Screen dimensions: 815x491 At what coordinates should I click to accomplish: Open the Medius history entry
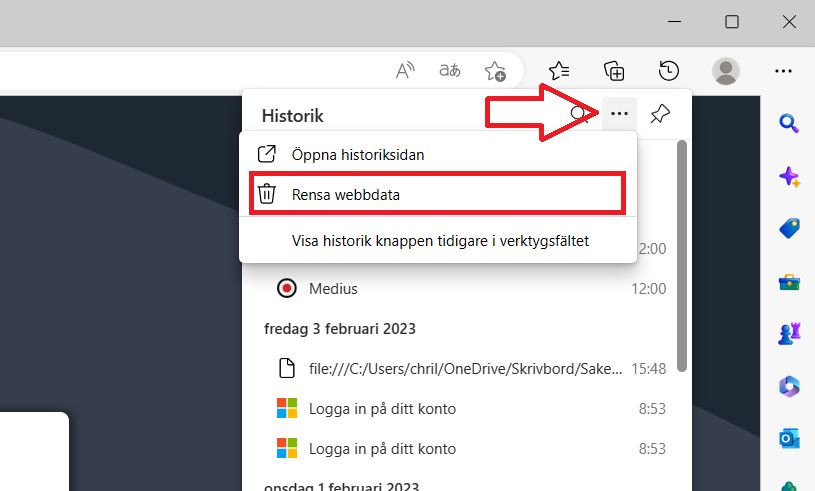coord(333,288)
